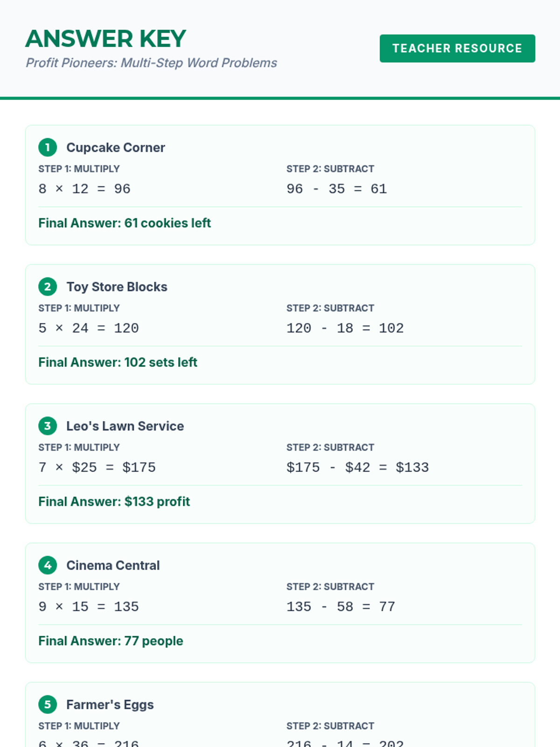The width and height of the screenshot is (560, 747).
Task: Click Final Answer: 61 cookies left
Action: 125,223
